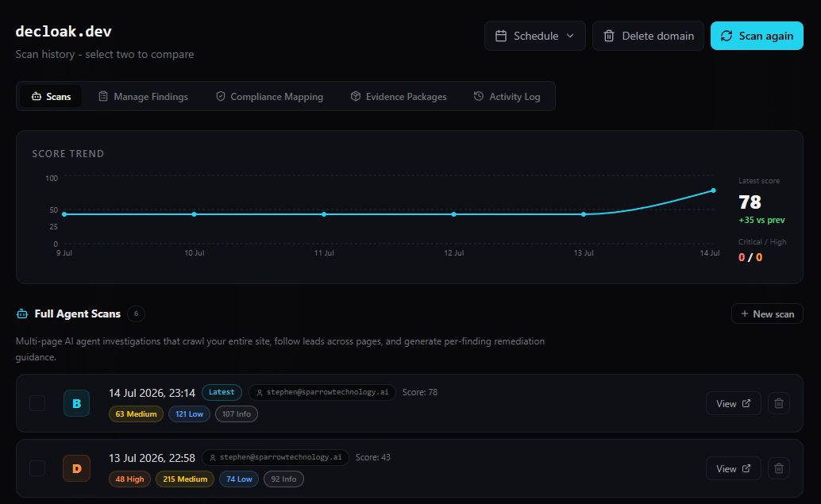Click the Score: 43 text
The width and height of the screenshot is (821, 504).
373,457
